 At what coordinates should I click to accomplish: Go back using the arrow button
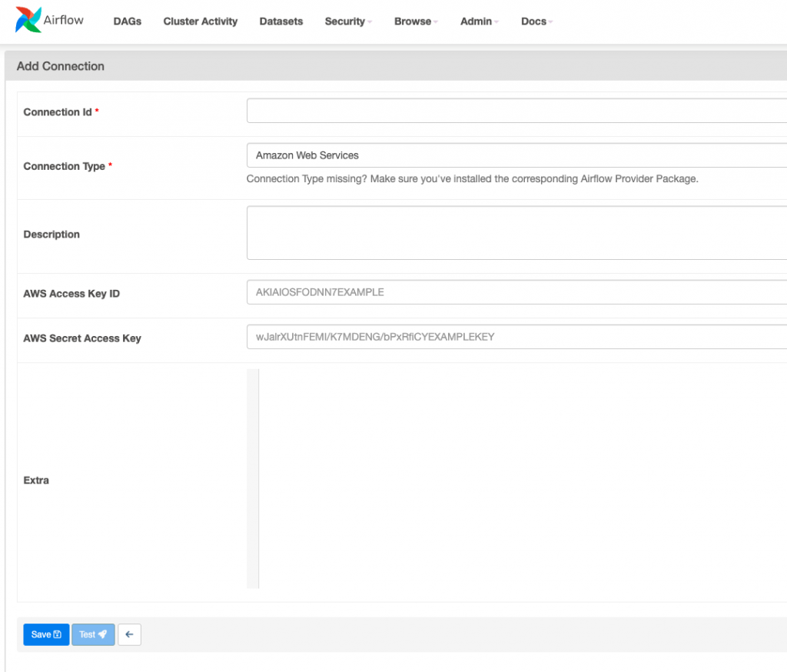[x=129, y=634]
